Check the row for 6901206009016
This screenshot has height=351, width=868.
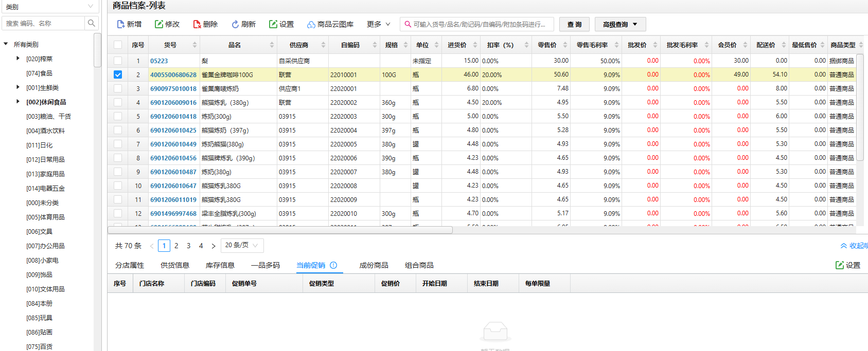[118, 102]
